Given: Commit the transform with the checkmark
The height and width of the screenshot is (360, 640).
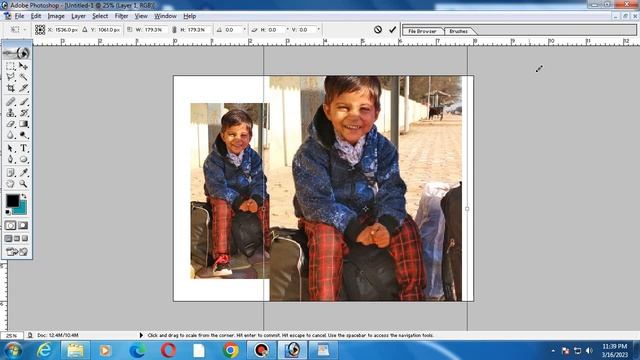Looking at the screenshot, I should (x=393, y=29).
